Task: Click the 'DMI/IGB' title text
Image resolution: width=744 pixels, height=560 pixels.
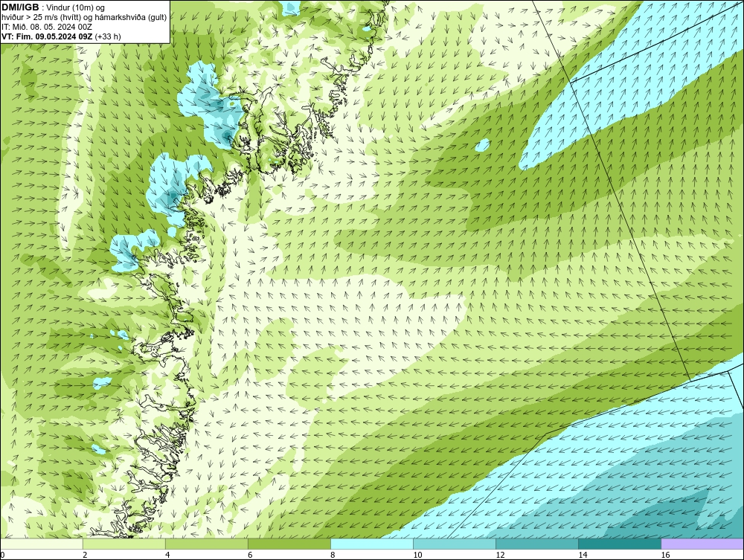Action: pos(20,7)
